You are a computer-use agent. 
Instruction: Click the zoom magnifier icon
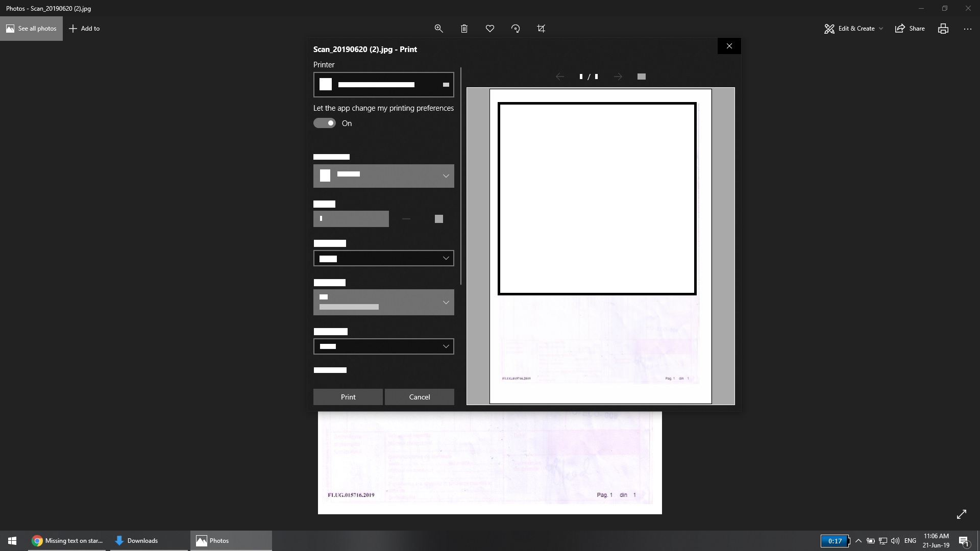pos(438,29)
